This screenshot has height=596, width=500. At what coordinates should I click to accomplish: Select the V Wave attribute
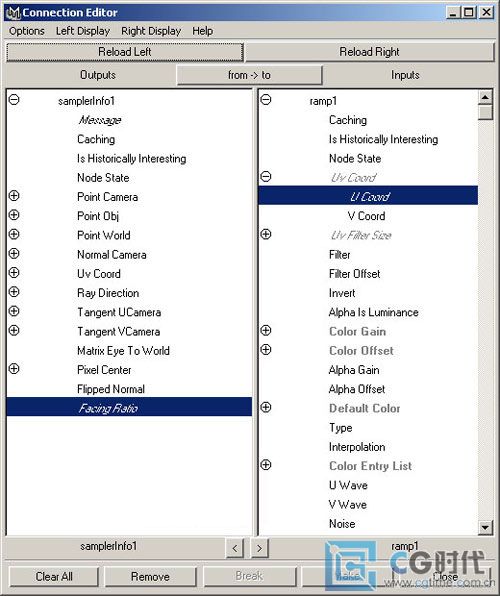click(348, 504)
